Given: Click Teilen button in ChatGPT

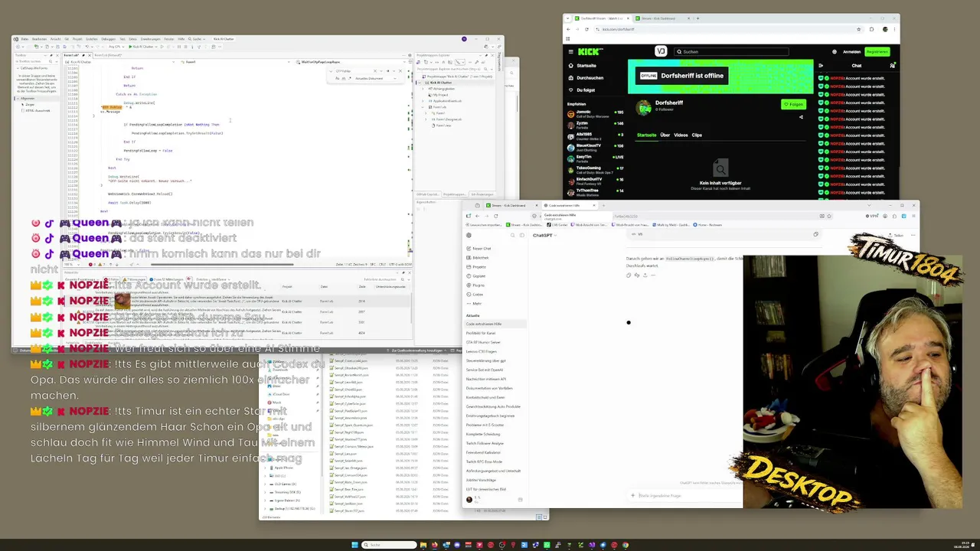Looking at the screenshot, I should tap(896, 236).
